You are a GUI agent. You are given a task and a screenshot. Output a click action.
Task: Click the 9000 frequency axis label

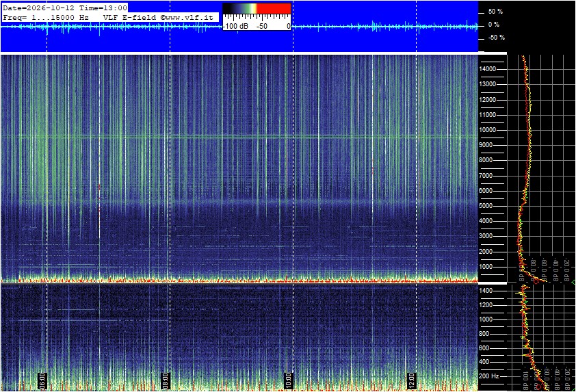486,145
